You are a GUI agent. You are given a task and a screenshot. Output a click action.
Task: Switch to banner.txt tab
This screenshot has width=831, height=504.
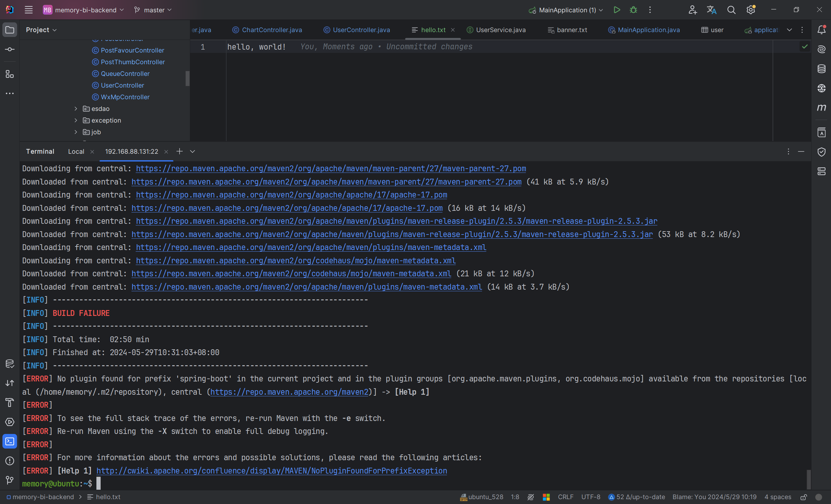(x=567, y=30)
